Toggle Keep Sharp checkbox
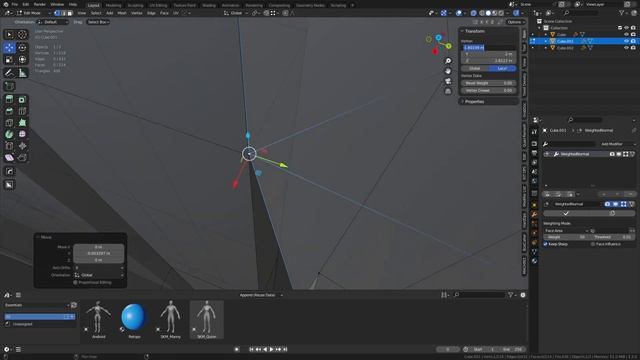Image resolution: width=640 pixels, height=360 pixels. pos(545,244)
